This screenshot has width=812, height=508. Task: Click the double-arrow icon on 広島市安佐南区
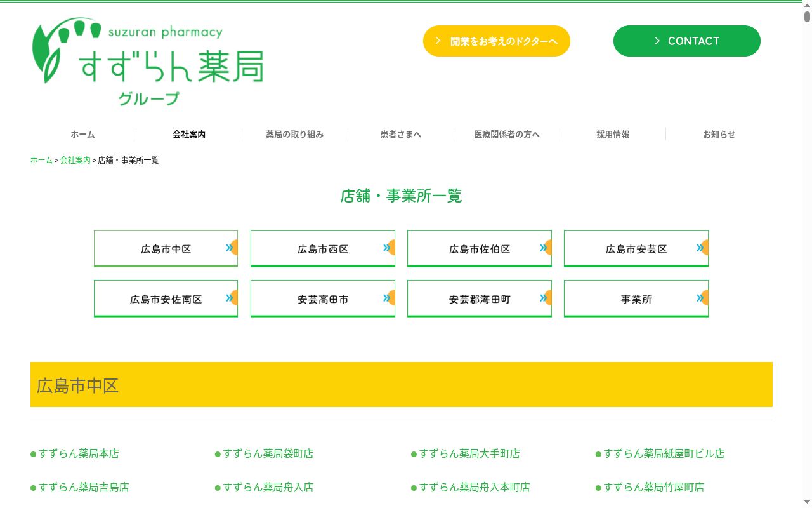point(230,298)
